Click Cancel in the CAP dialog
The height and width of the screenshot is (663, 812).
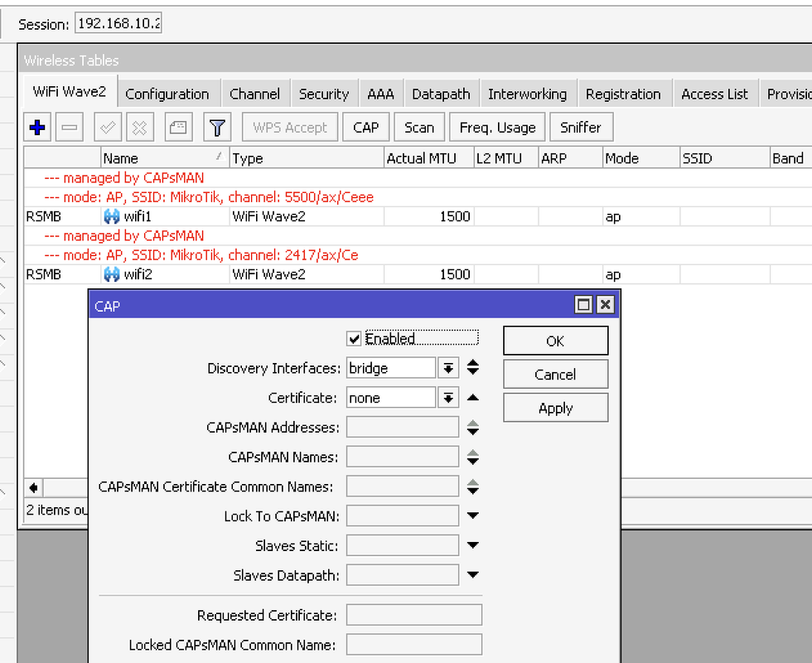click(556, 375)
